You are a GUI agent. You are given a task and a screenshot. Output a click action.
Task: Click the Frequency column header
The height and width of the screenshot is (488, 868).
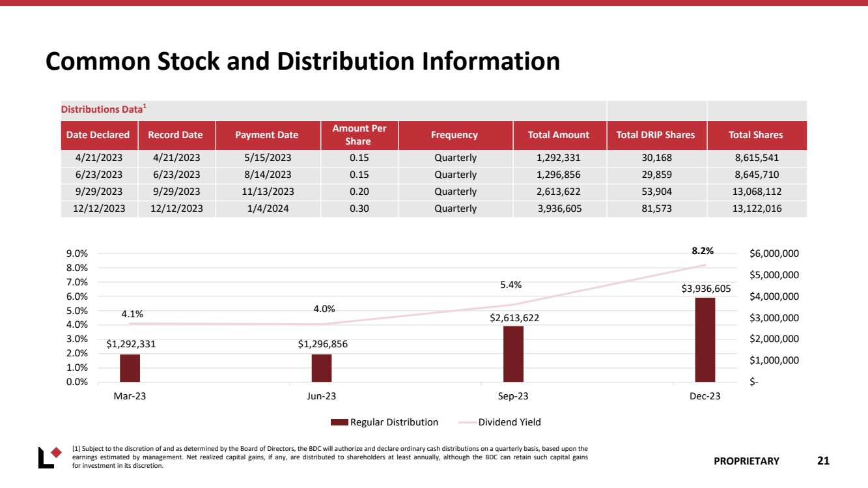455,135
